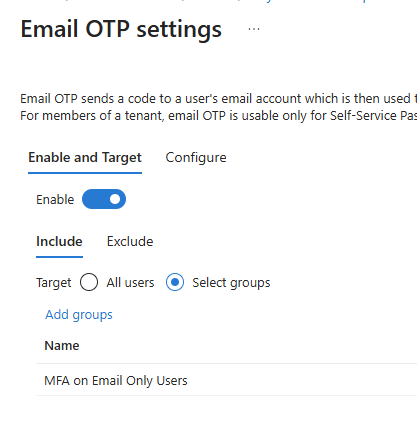The image size is (417, 435).
Task: Toggle the Enable switch off
Action: (104, 199)
